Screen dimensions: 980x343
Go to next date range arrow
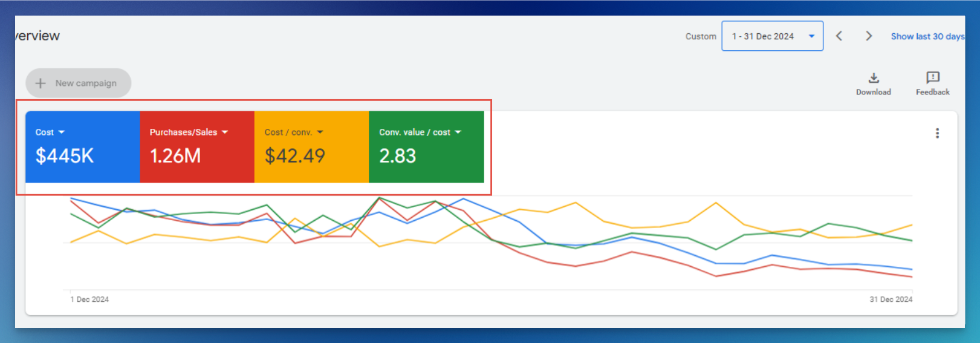(869, 36)
